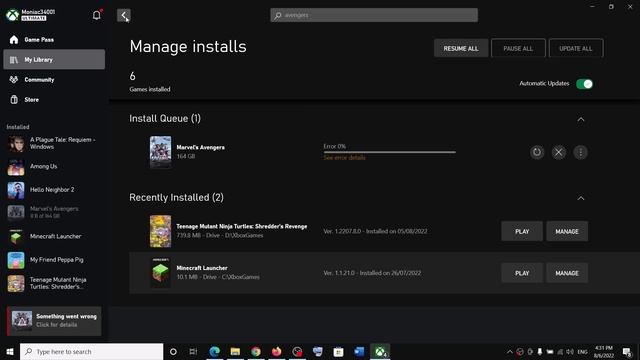Click the Minecraft Launcher cover in the list

[160, 273]
